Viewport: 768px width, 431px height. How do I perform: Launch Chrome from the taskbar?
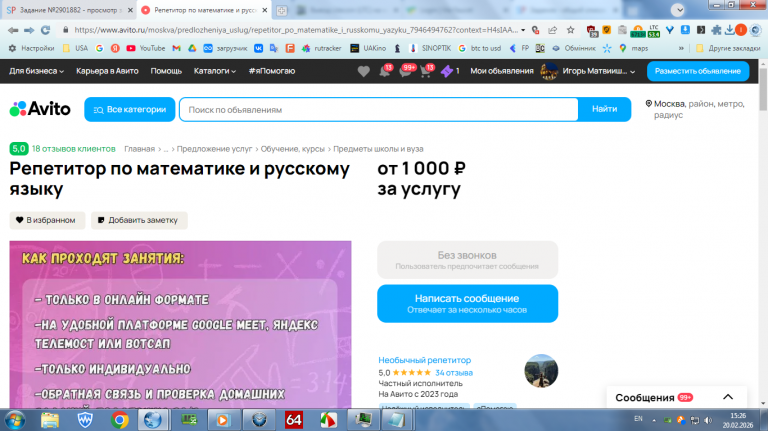(x=119, y=420)
